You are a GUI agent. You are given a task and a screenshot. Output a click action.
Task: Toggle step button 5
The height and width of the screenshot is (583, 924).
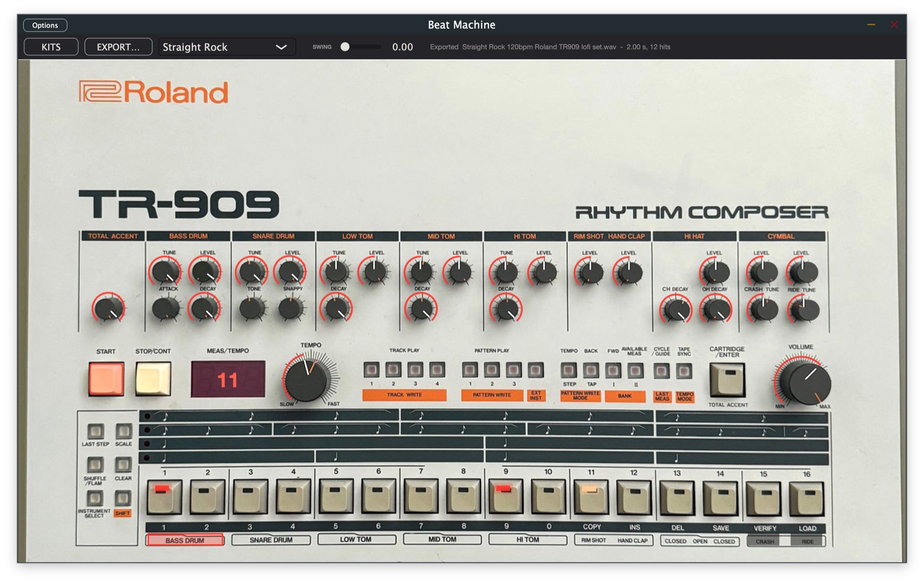336,497
